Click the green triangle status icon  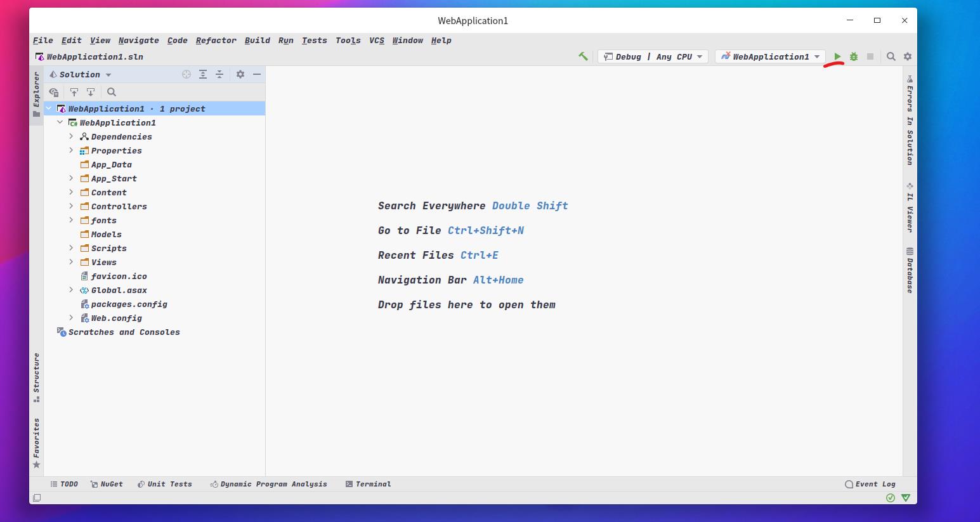(x=906, y=498)
